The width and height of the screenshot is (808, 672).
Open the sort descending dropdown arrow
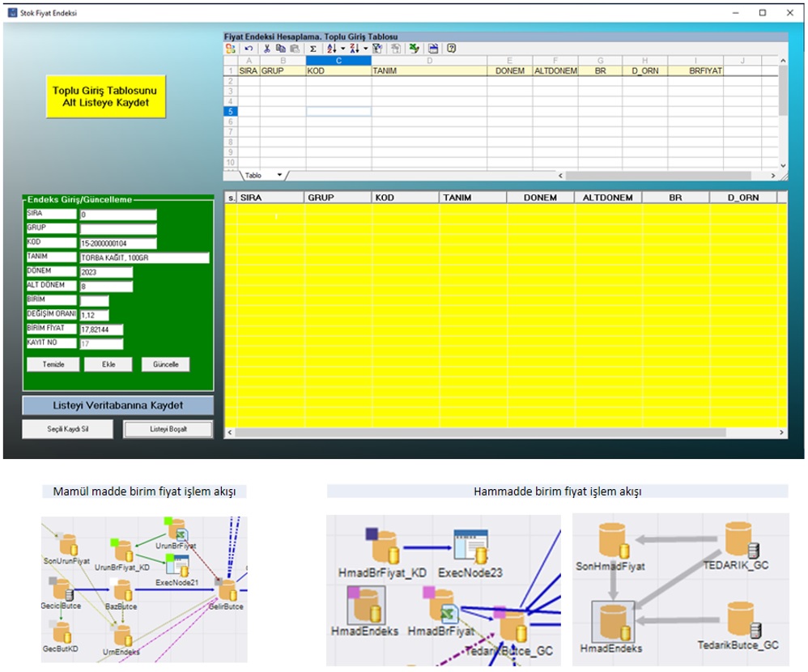click(x=365, y=49)
